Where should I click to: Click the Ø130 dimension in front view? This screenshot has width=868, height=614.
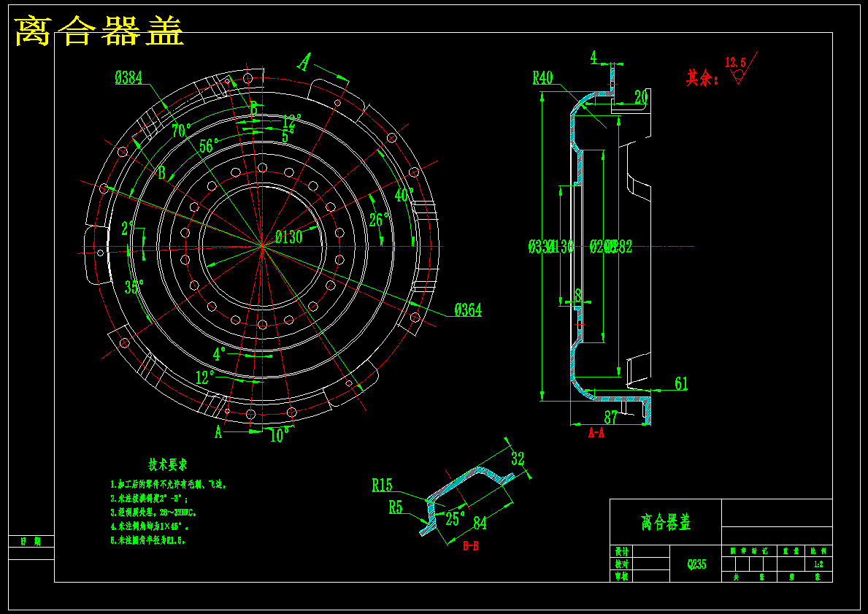[x=289, y=237]
